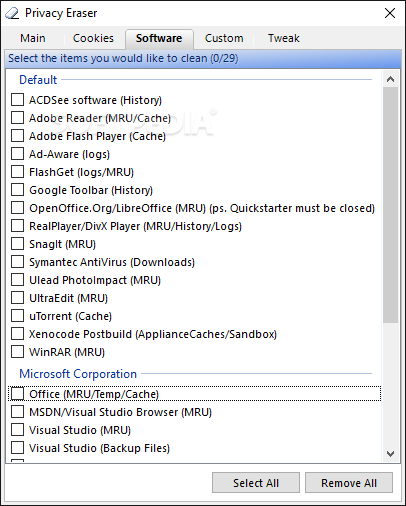Toggle FlashGet (logs/MRU) checkbox
406x506 pixels.
tap(17, 172)
